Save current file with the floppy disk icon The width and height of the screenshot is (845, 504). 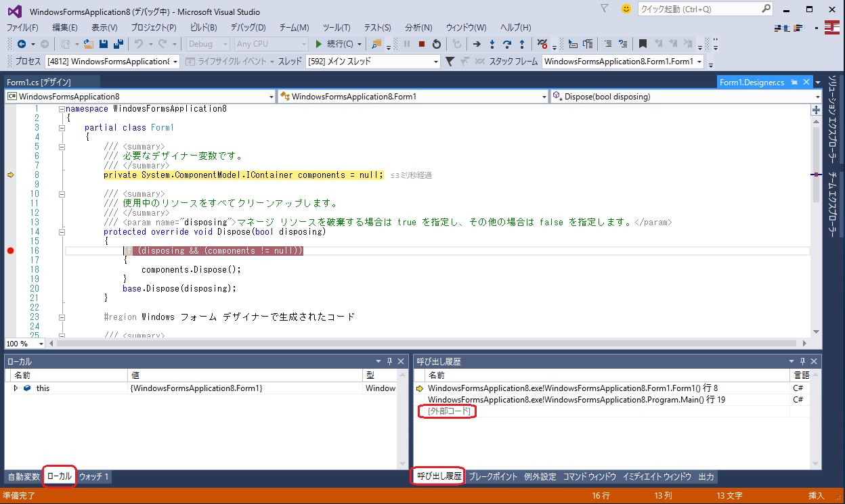click(104, 44)
